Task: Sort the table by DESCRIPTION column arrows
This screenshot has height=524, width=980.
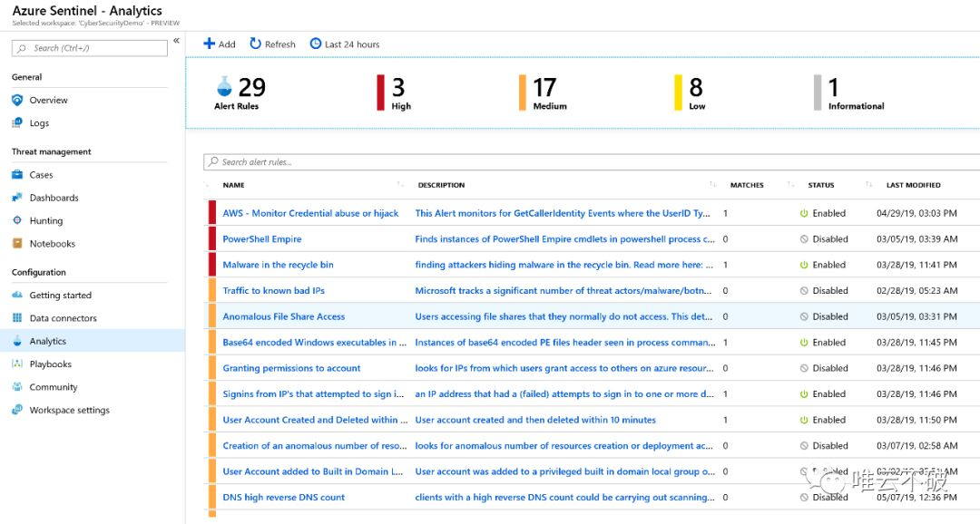Action: click(x=712, y=184)
